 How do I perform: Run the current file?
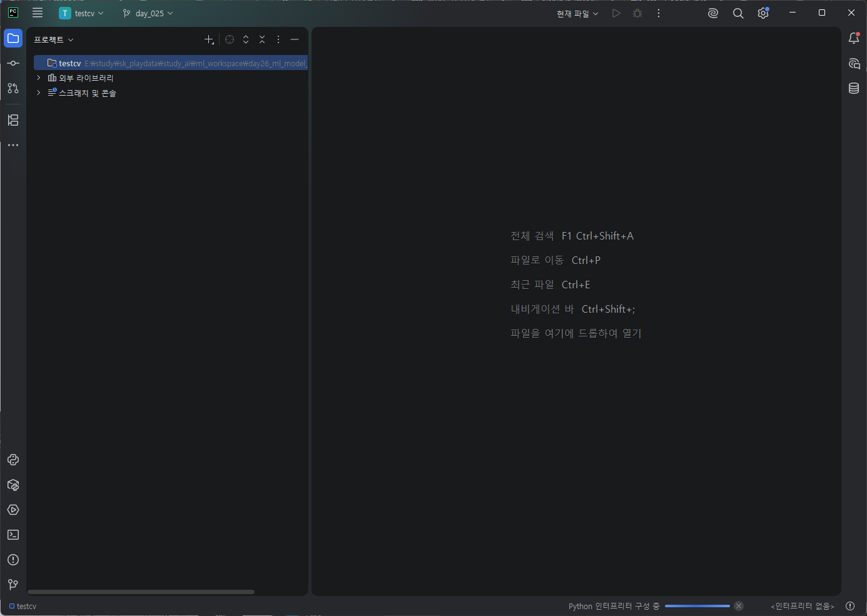[616, 13]
